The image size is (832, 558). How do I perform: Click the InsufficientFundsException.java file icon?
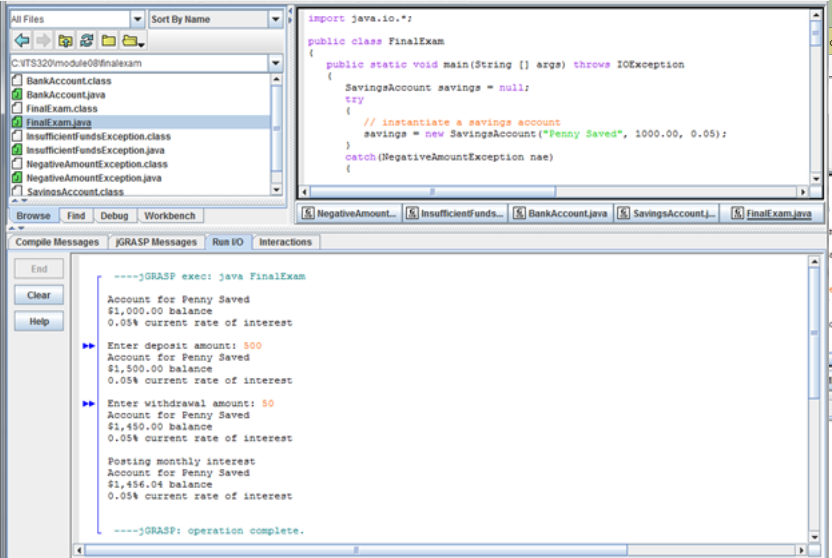coord(17,150)
